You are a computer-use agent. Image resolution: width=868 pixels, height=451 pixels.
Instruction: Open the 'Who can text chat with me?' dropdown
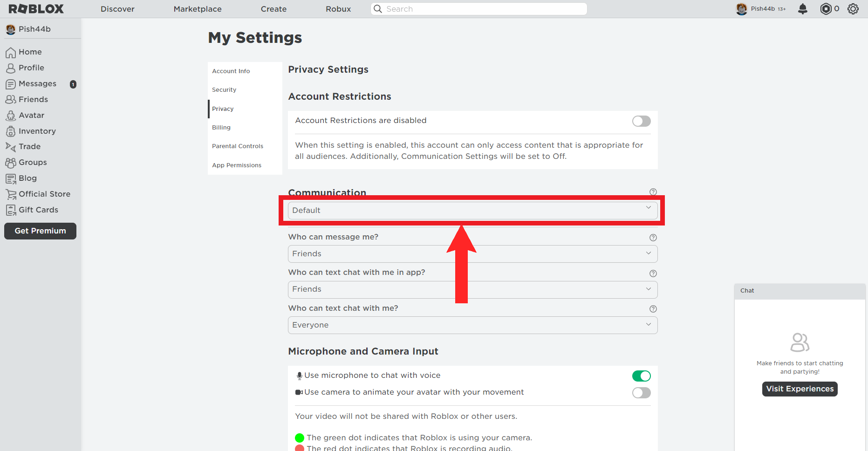coord(472,325)
